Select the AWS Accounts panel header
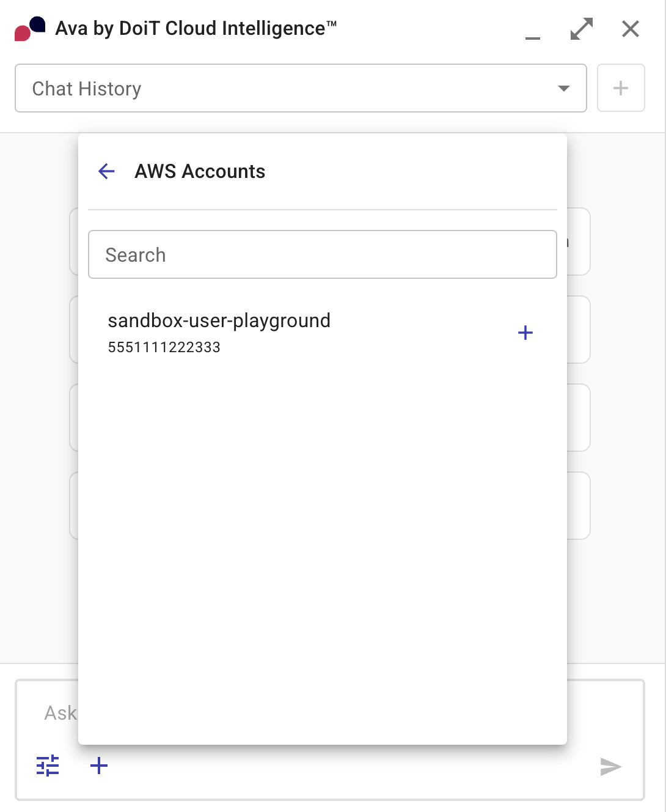 [200, 171]
